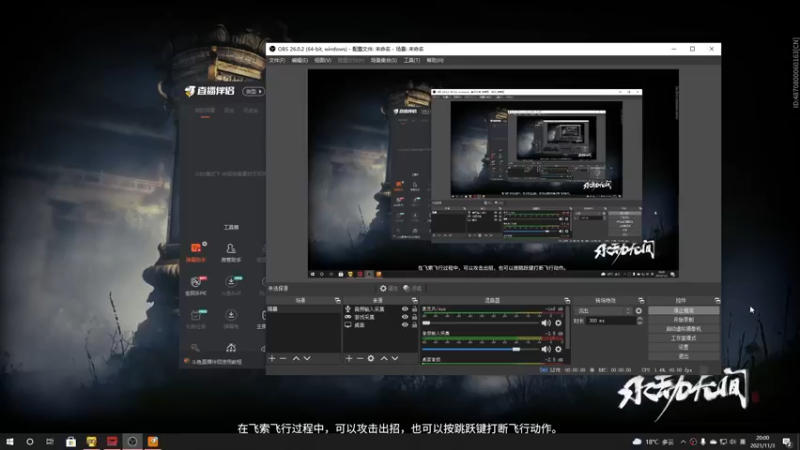Click the OBS icon on taskbar
The width and height of the screenshot is (800, 450).
132,442
